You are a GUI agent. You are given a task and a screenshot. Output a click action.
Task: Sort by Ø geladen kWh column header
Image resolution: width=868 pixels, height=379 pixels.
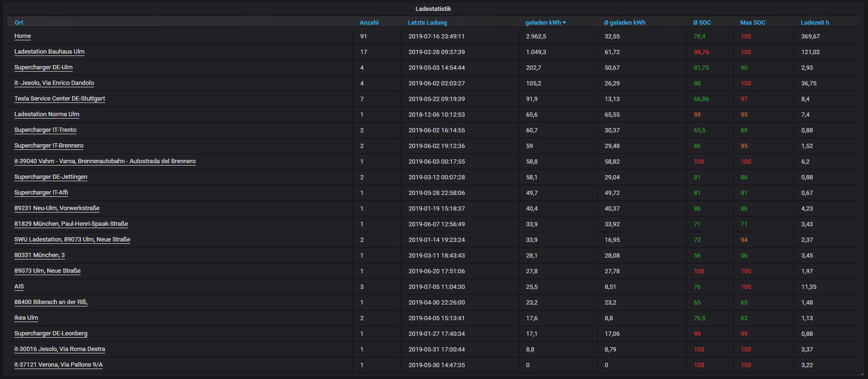[x=625, y=22]
